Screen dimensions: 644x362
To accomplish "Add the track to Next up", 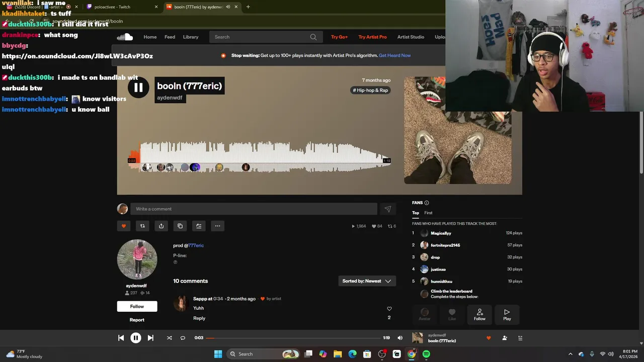I will [199, 226].
